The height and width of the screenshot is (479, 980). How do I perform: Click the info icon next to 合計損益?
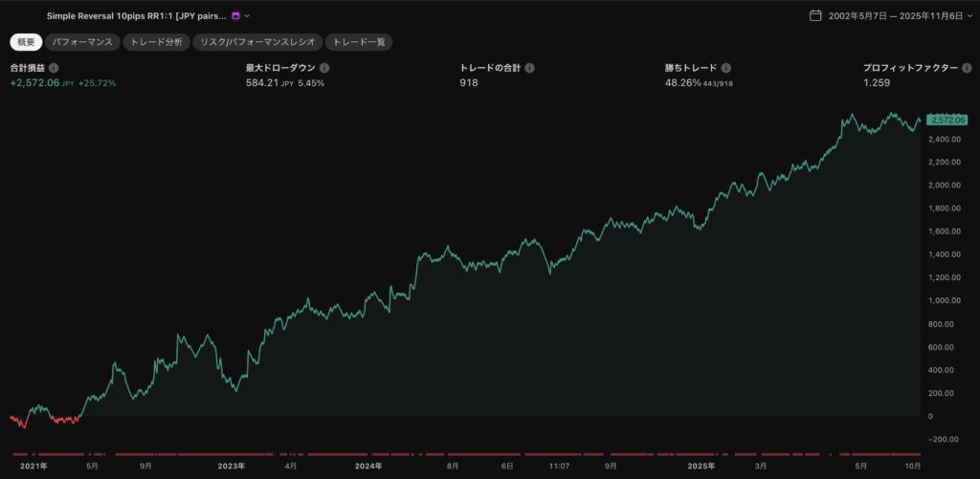coord(54,69)
